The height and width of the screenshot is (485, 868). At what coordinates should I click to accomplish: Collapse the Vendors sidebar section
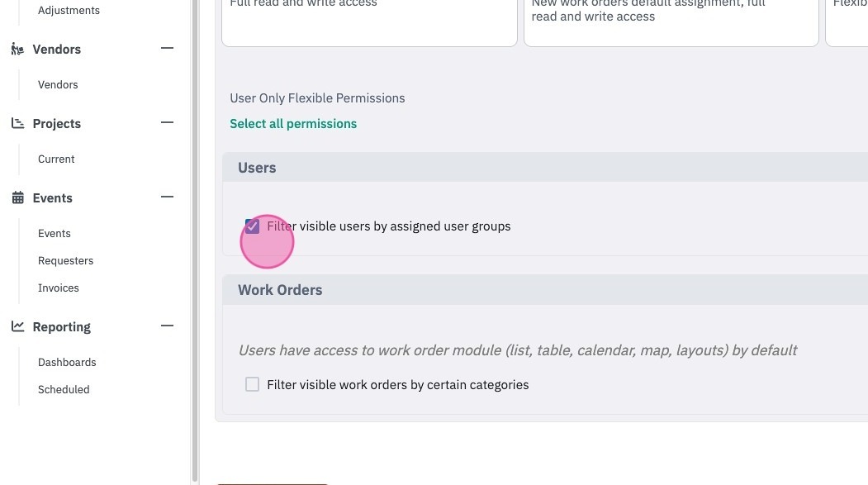167,48
